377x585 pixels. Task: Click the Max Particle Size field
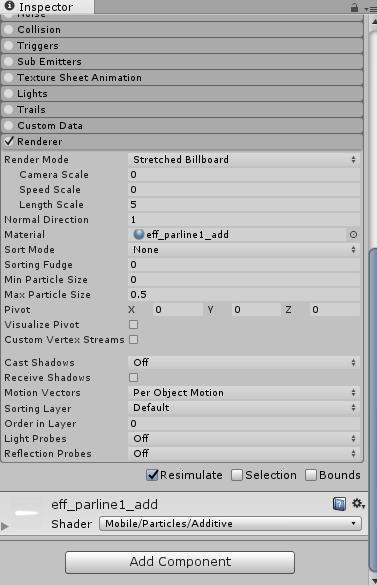point(244,294)
